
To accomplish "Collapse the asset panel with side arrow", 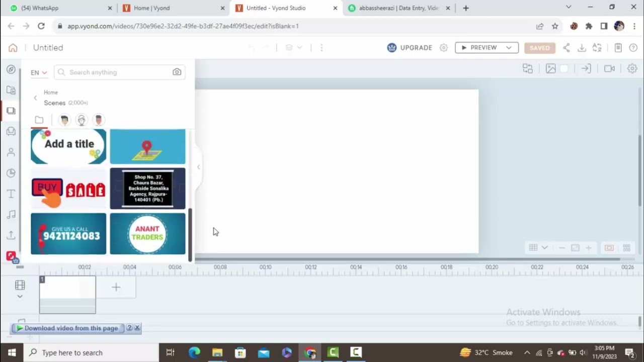I will click(x=199, y=167).
